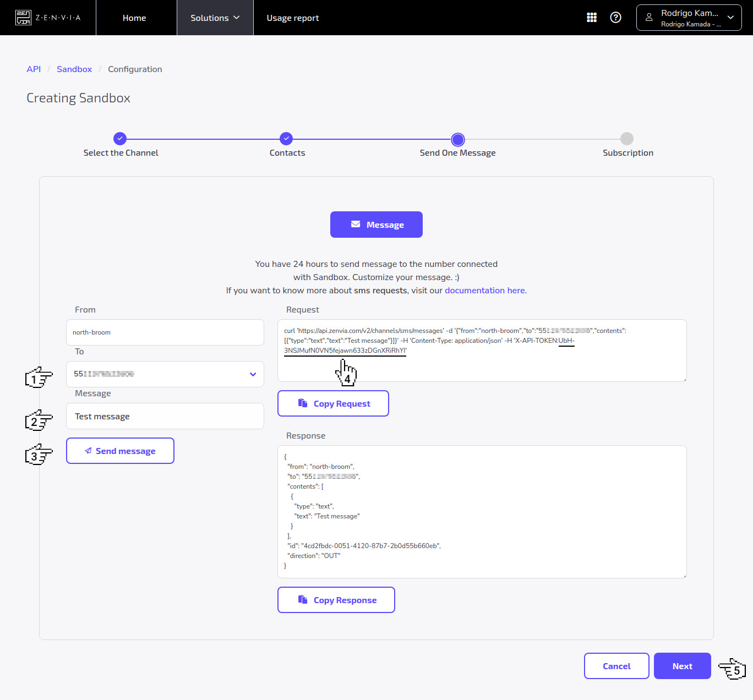Click the Cancel button
Viewport: 753px width, 700px height.
616,666
